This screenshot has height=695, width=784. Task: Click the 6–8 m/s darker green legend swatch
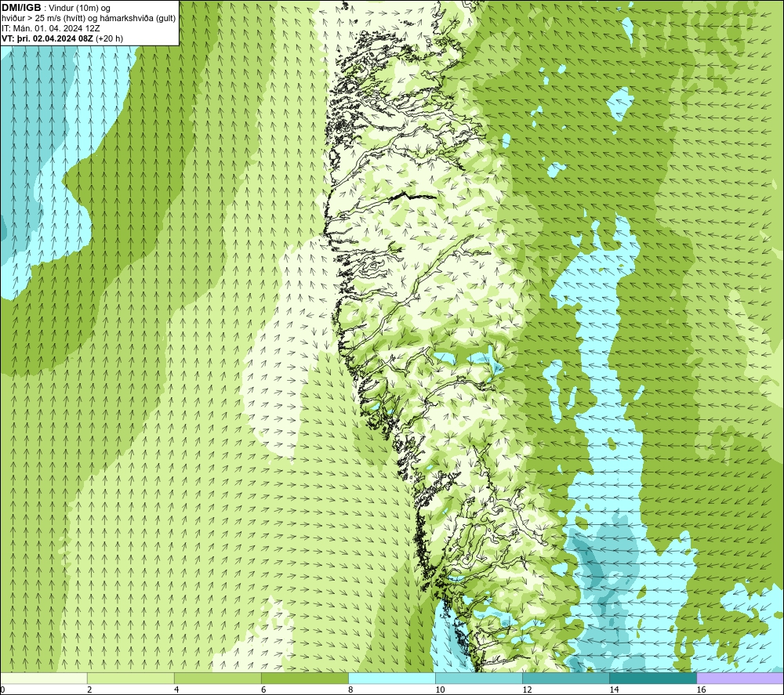tap(304, 678)
